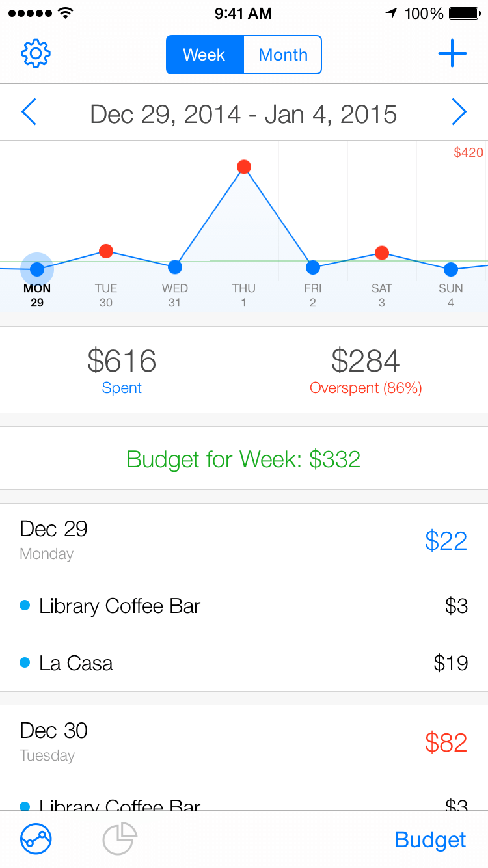Select Dec 29 Monday row
The height and width of the screenshot is (868, 488).
coord(243,540)
